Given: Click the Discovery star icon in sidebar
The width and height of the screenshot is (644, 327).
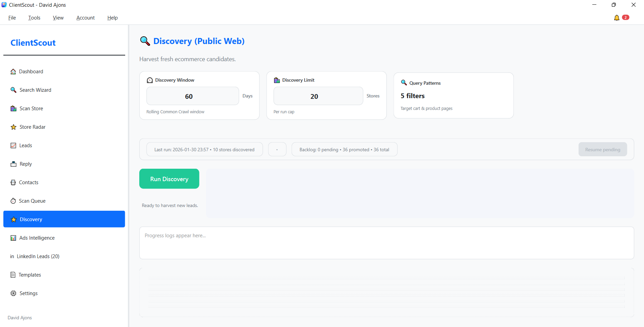Looking at the screenshot, I should point(14,219).
